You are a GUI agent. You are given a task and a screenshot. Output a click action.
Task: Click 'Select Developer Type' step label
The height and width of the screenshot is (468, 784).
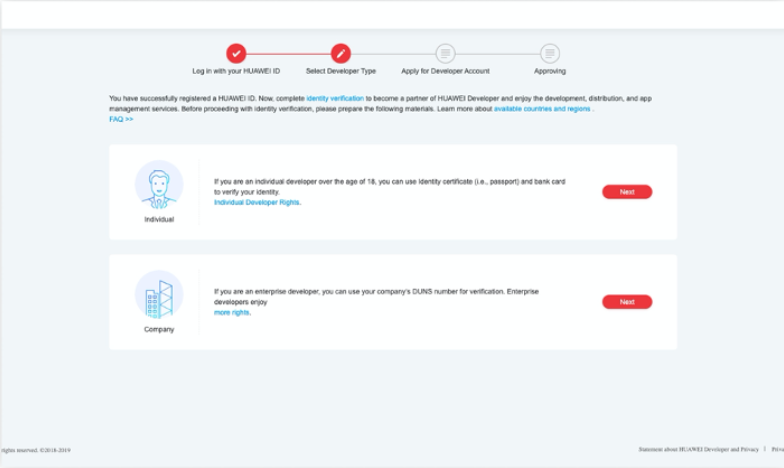(x=340, y=71)
